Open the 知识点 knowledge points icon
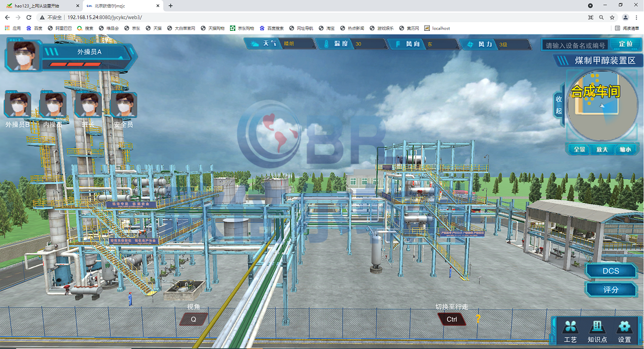 pos(597,327)
